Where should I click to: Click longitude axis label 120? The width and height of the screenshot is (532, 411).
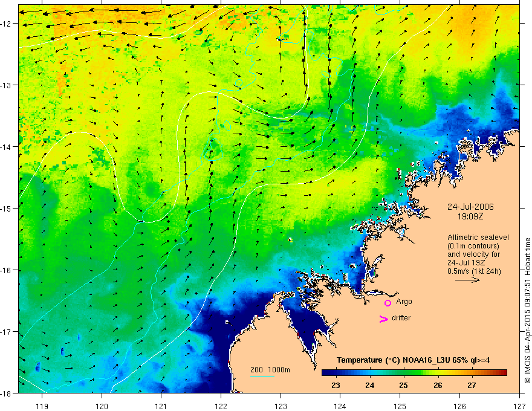[x=102, y=406]
